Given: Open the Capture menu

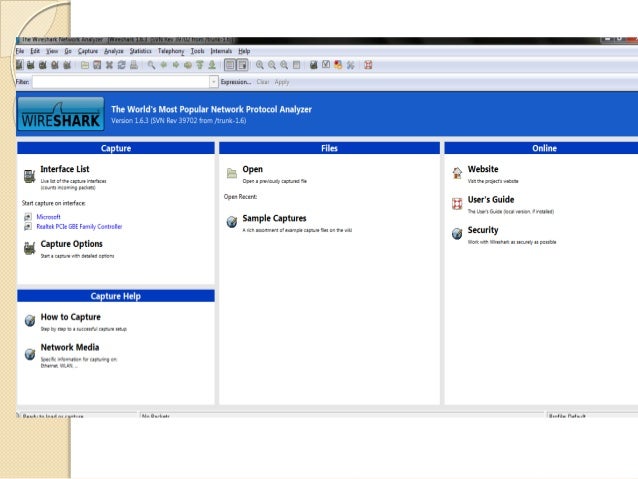Looking at the screenshot, I should pos(88,51).
